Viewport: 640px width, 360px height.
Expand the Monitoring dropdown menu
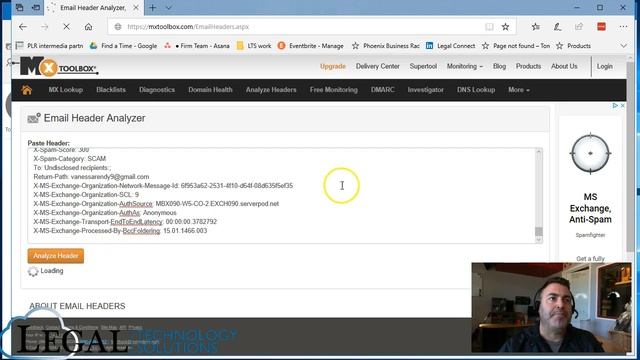[464, 66]
